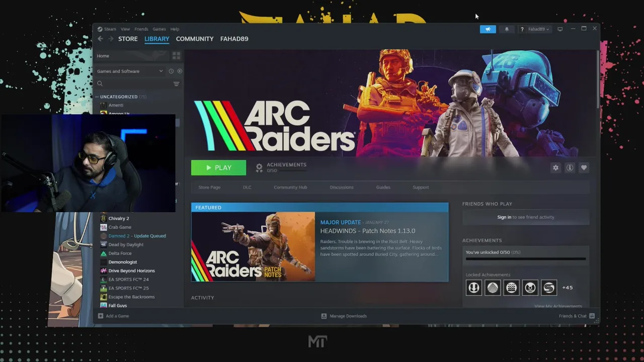Image resolution: width=644 pixels, height=362 pixels.
Task: Switch to Big Picture mode icon
Action: tap(560, 29)
